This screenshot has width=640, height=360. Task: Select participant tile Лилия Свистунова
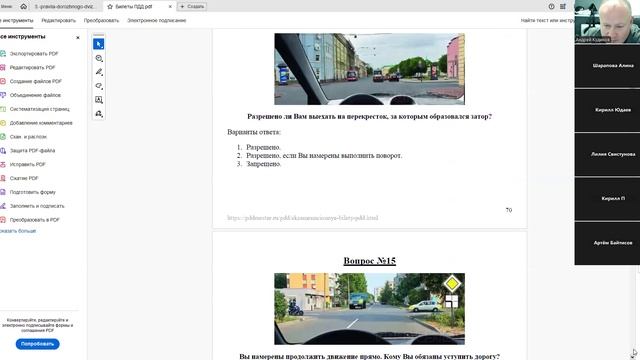[x=607, y=154]
